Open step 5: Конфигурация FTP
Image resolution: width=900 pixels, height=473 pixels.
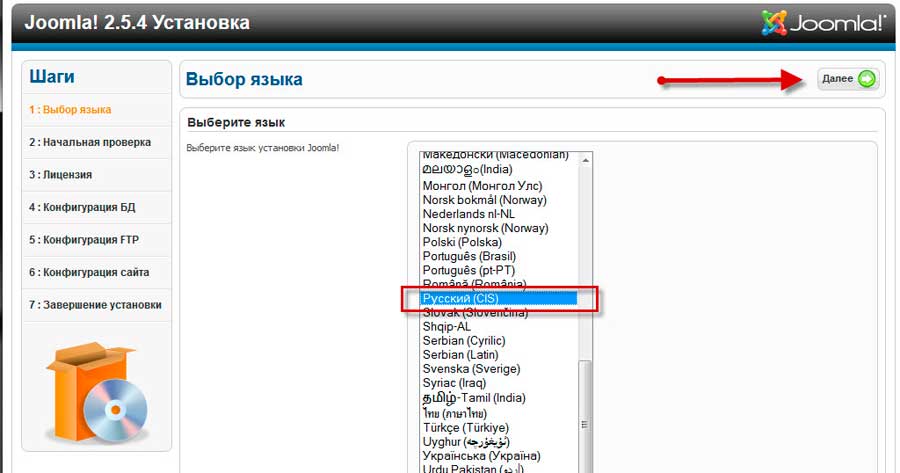pyautogui.click(x=84, y=239)
